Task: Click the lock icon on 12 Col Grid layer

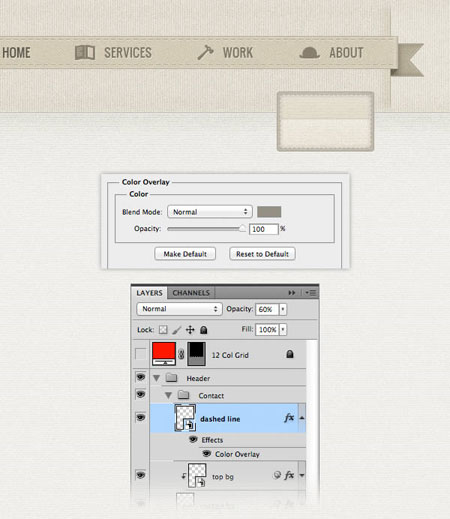Action: 290,354
